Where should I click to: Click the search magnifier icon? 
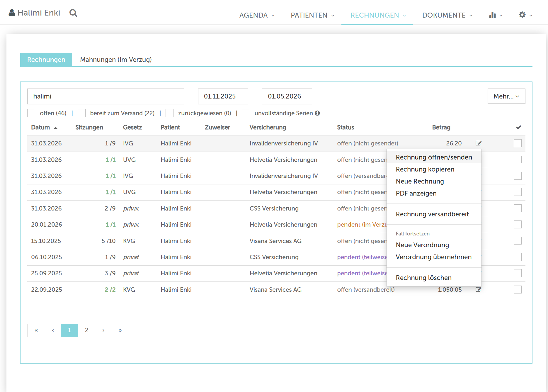[x=73, y=13]
